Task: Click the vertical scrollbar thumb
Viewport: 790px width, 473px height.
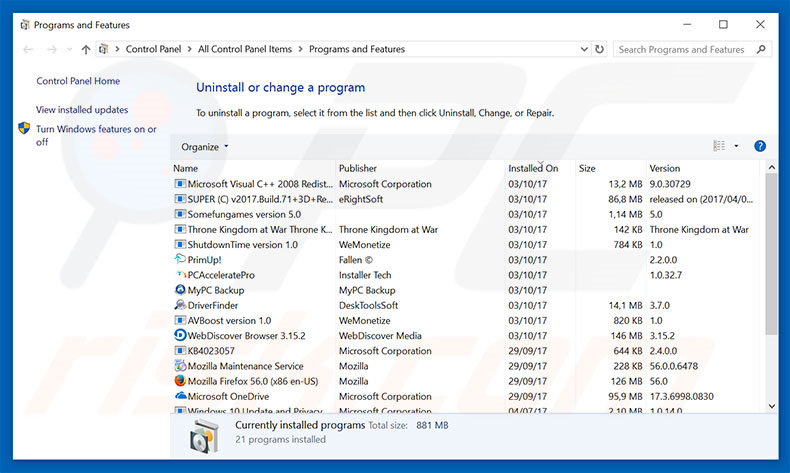Action: 771,254
